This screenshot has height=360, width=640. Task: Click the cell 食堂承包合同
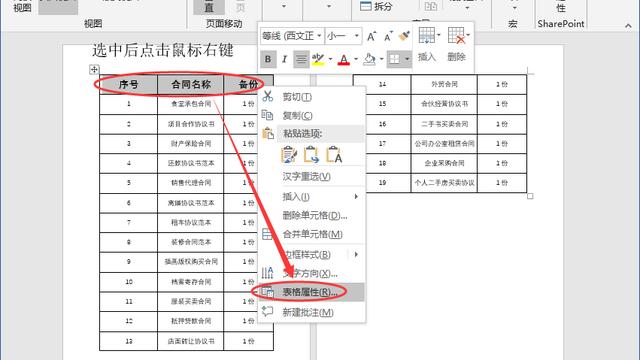pos(191,104)
